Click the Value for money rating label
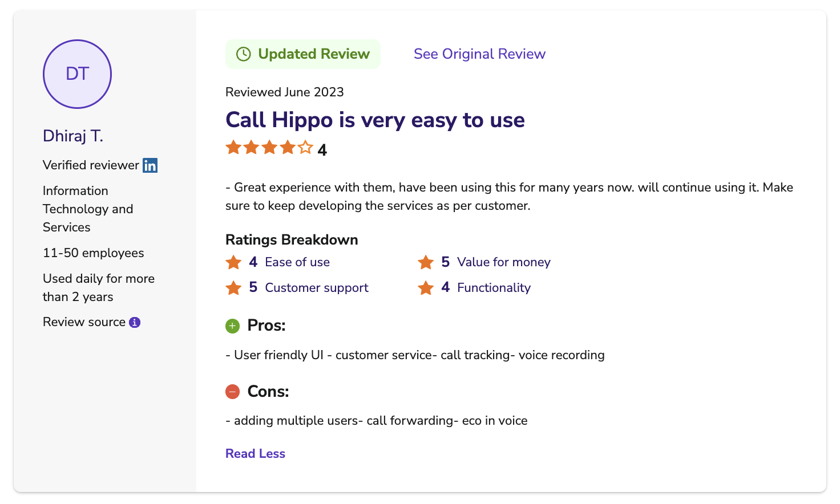Image resolution: width=840 pixels, height=504 pixels. click(x=504, y=262)
